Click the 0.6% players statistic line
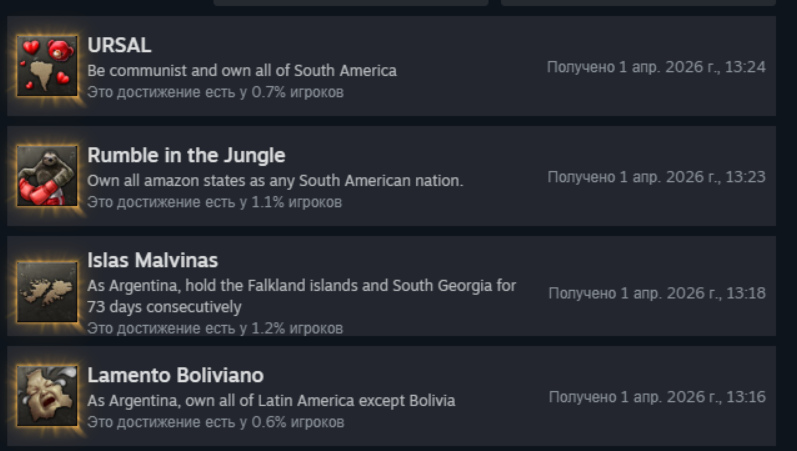This screenshot has height=451, width=797. pos(215,422)
